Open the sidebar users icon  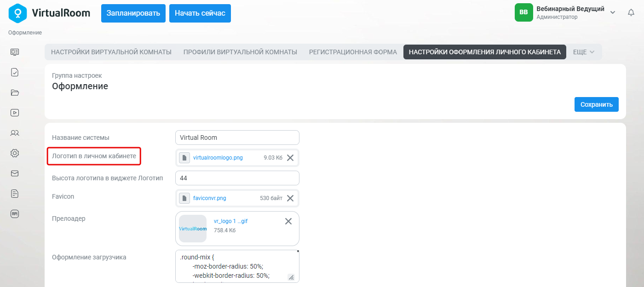pos(15,133)
